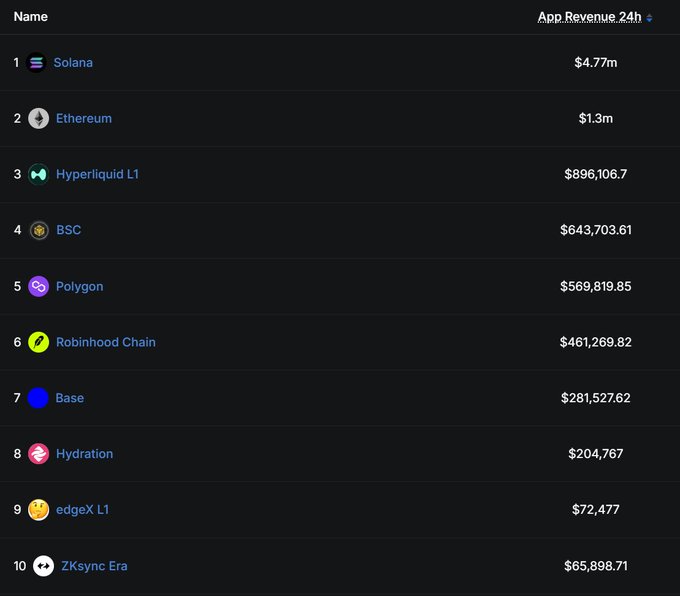Click the Hyperliquid L1 logo icon
Viewport: 680px width, 596px height.
click(x=39, y=174)
